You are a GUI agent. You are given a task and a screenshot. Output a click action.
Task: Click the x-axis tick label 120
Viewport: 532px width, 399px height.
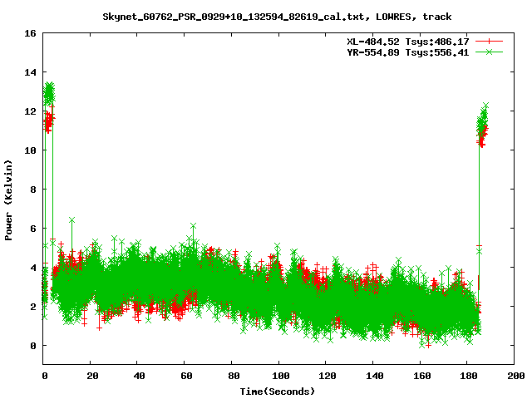click(328, 376)
